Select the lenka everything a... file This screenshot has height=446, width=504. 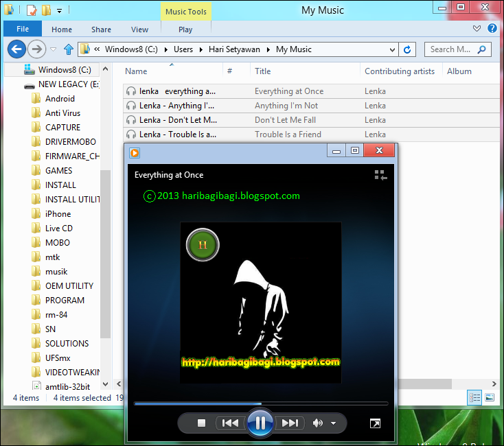(311, 91)
